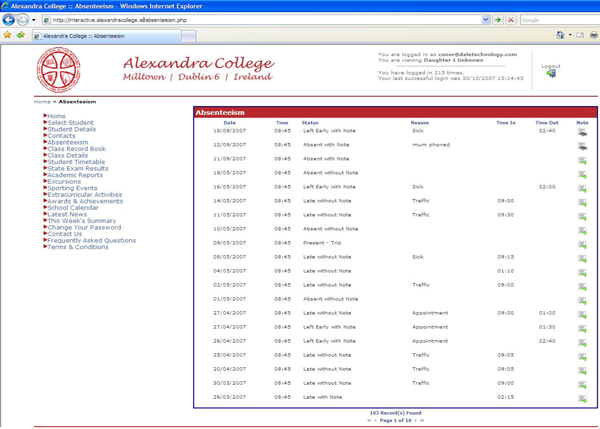Open Terms & Conditions sidebar link

(x=78, y=247)
